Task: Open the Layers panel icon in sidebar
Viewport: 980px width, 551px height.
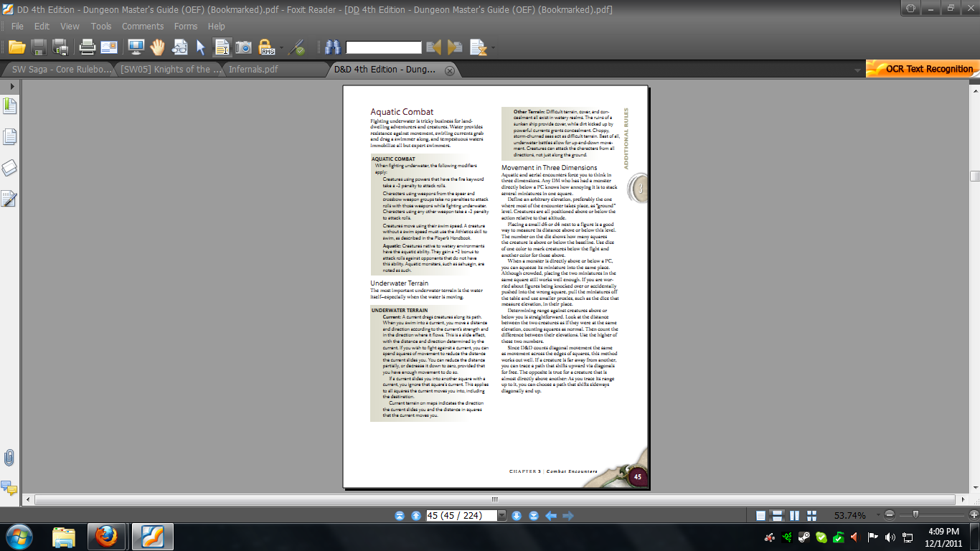Action: [x=10, y=168]
